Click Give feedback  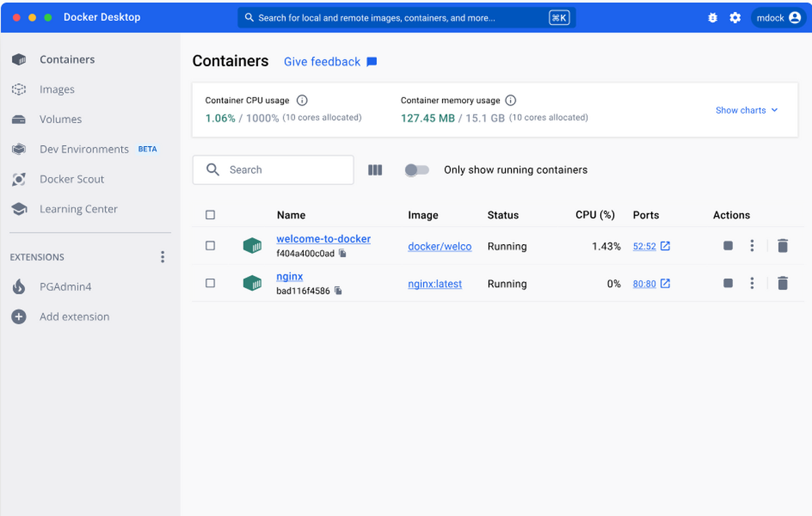pyautogui.click(x=322, y=61)
